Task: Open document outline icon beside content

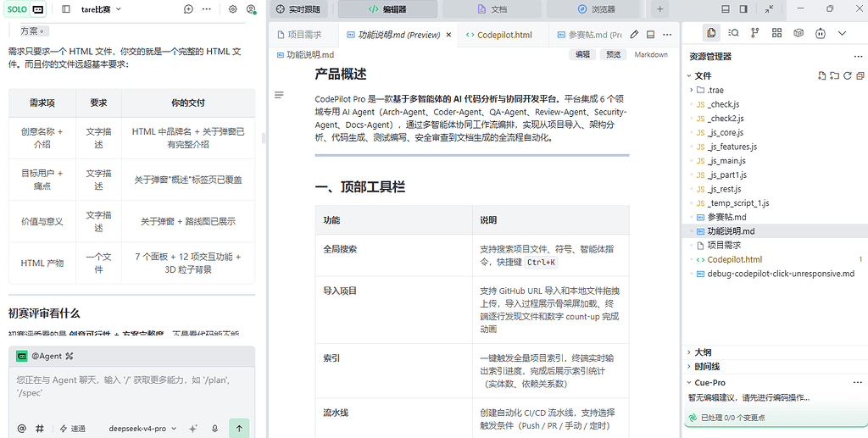Action: [279, 95]
